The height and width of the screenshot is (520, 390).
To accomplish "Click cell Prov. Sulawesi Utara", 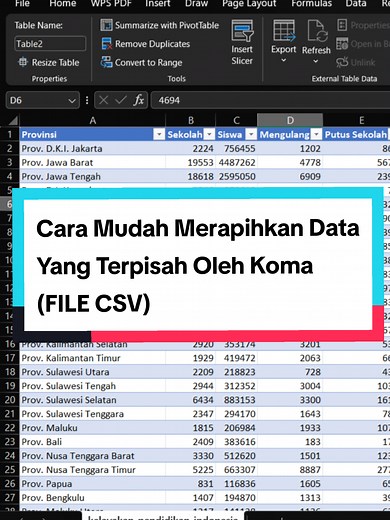I will click(x=92, y=372).
